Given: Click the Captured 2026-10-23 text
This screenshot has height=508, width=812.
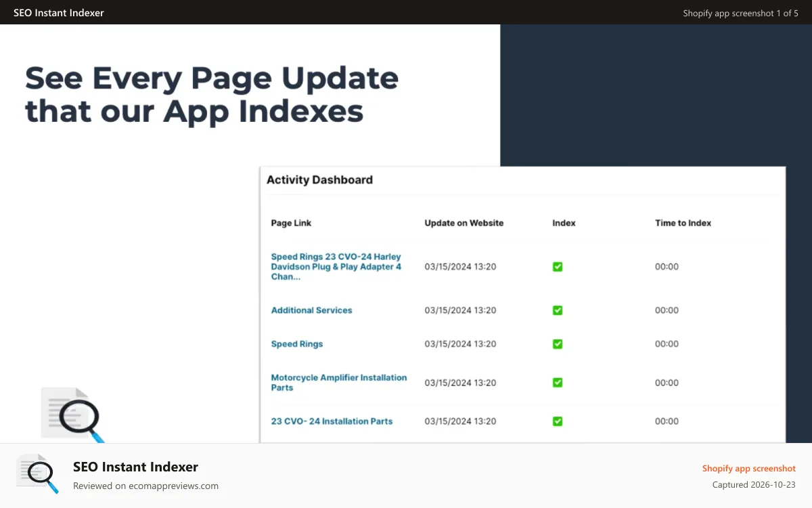Looking at the screenshot, I should (x=754, y=484).
